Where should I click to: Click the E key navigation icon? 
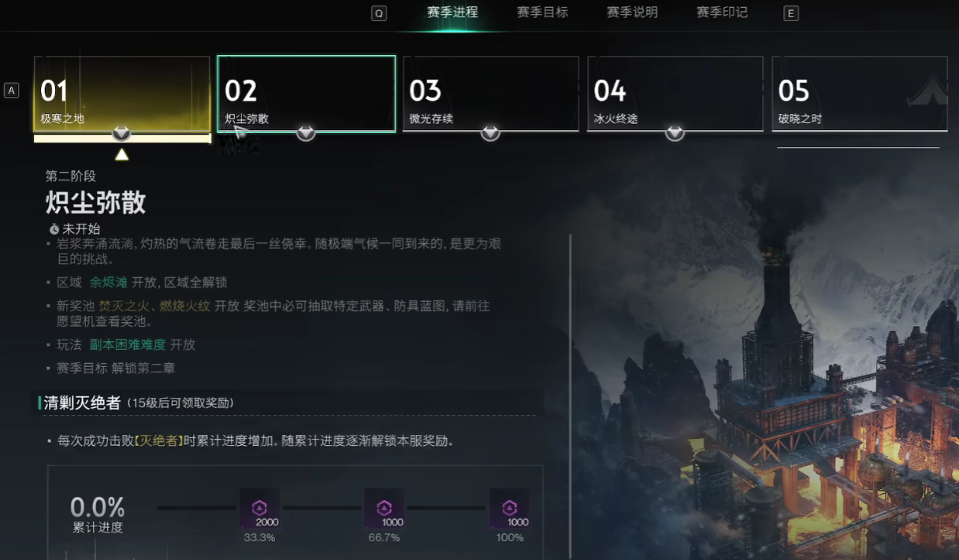click(791, 13)
